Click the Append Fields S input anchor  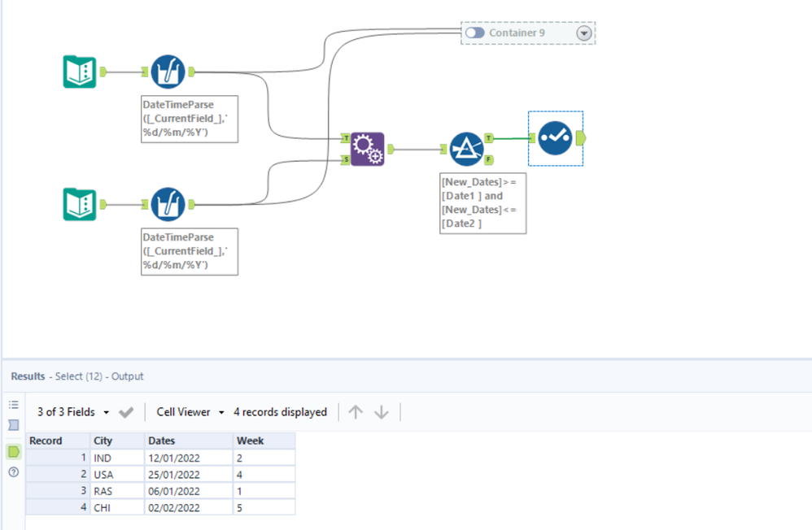pyautogui.click(x=346, y=160)
